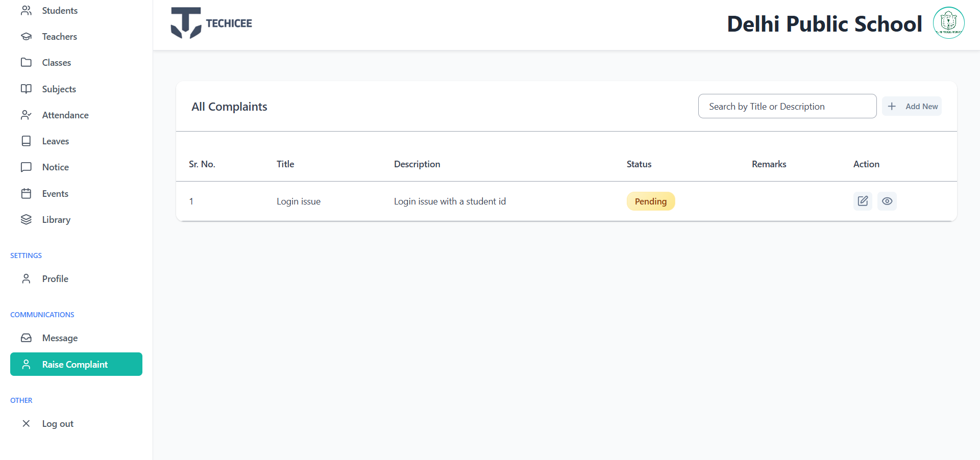Select the Notice menu item
Screen dimensions: 980x460
pyautogui.click(x=55, y=167)
